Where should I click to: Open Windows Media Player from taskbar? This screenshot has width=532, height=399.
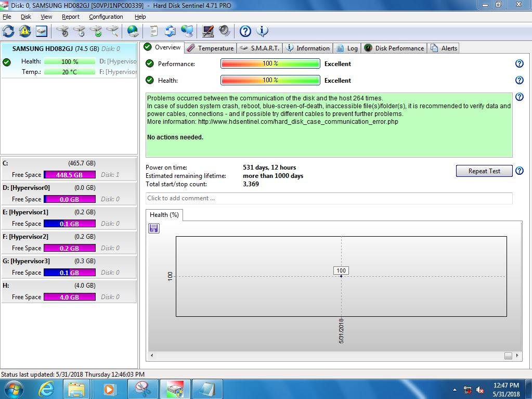109,389
